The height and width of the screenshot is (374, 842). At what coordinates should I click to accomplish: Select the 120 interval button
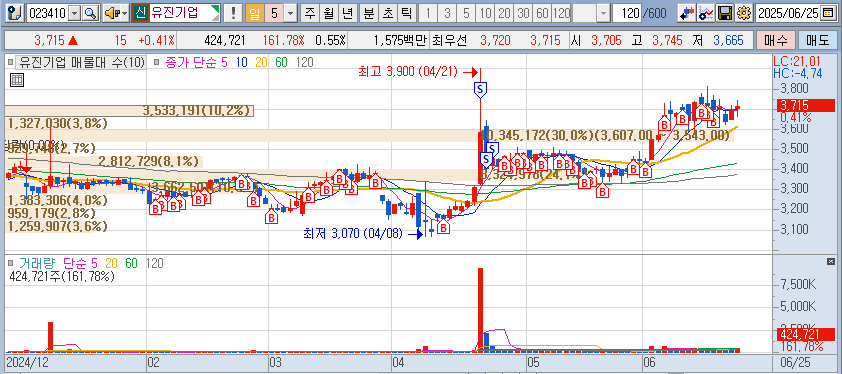coord(561,13)
